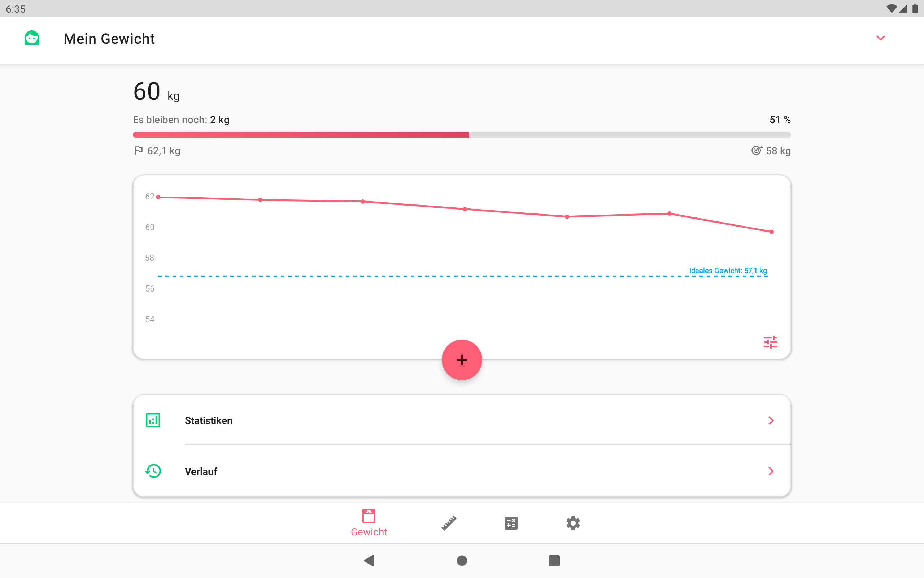Screen dimensions: 924x578
Task: Tap the target weight 58 kg label
Action: tap(778, 151)
